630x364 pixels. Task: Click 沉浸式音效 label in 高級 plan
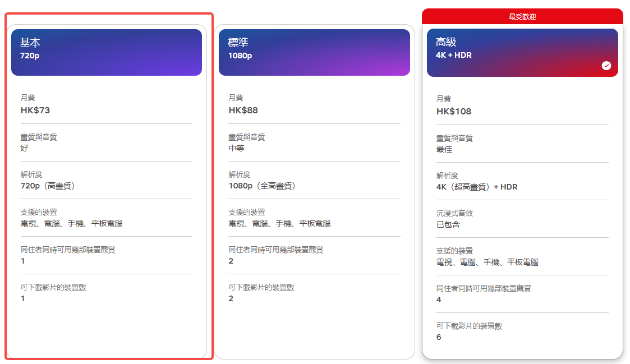coord(455,214)
